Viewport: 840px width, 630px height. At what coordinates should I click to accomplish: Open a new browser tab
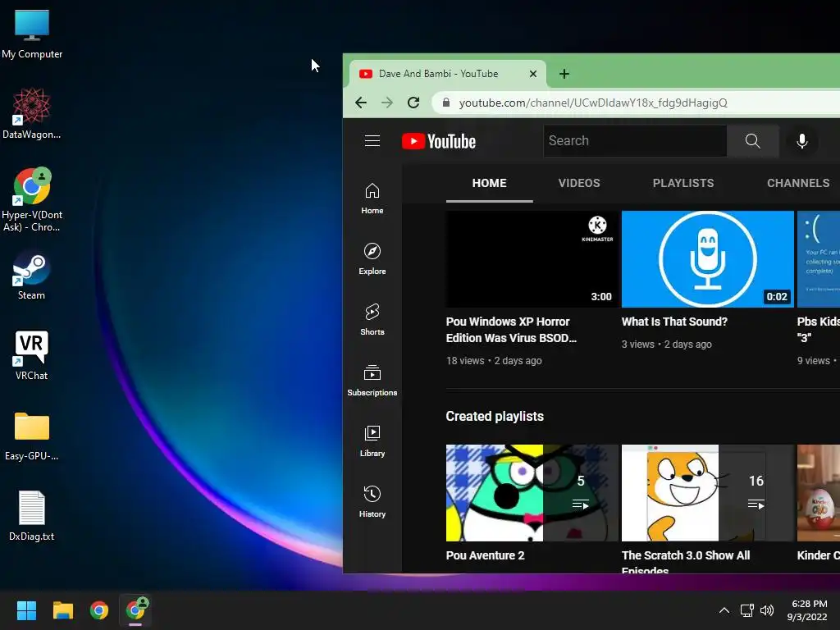564,74
